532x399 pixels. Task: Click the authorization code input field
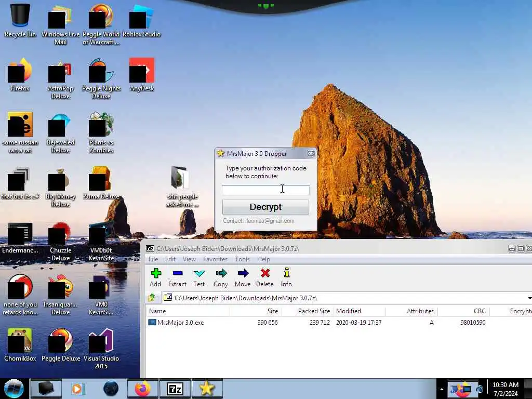tap(265, 190)
